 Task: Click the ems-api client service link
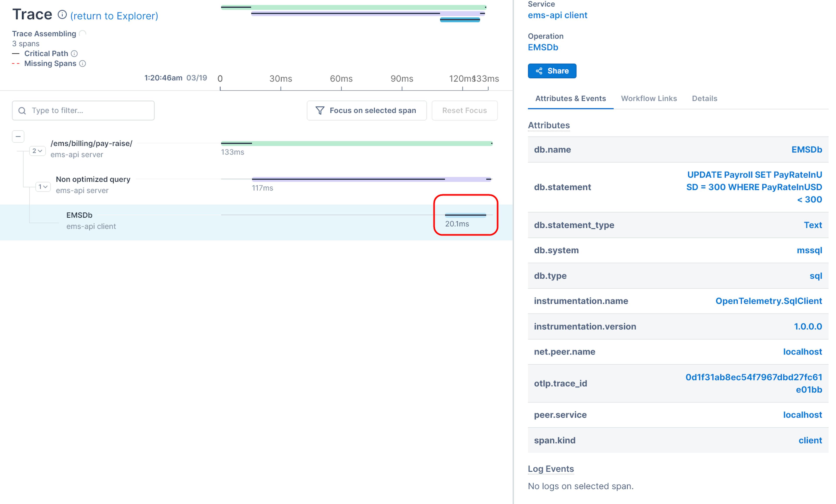coord(558,15)
